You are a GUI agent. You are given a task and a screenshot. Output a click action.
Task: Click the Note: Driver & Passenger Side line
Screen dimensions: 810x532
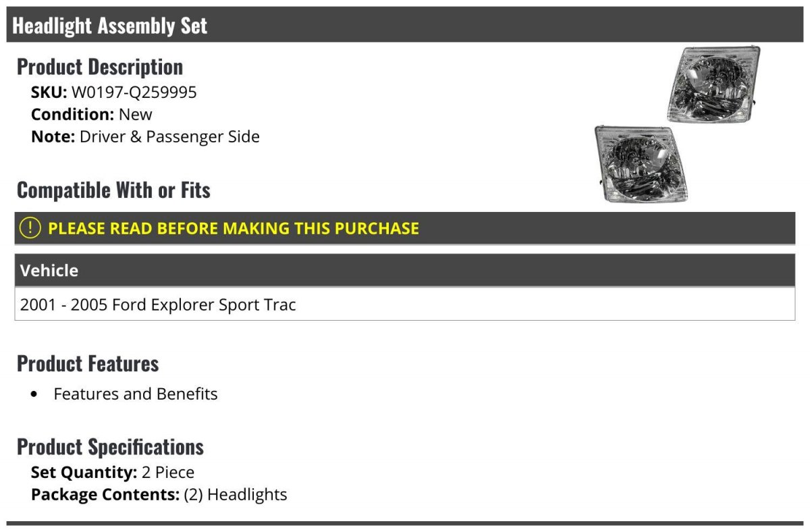[145, 136]
